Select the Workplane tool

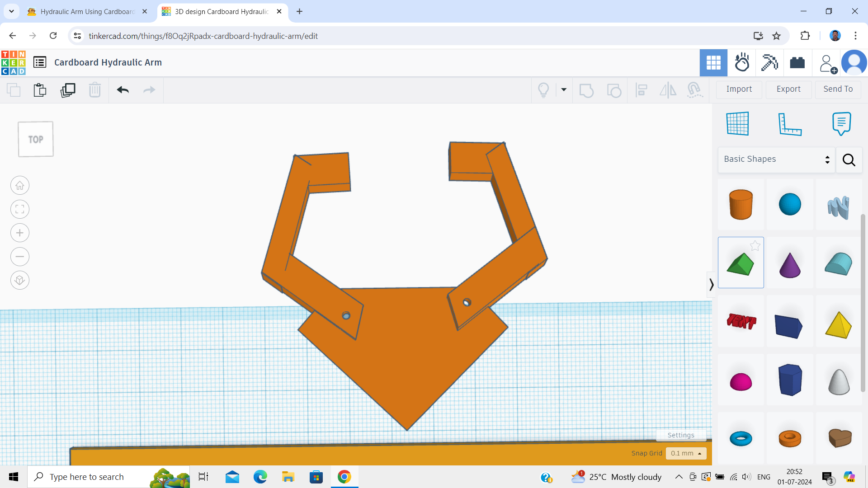pos(738,123)
